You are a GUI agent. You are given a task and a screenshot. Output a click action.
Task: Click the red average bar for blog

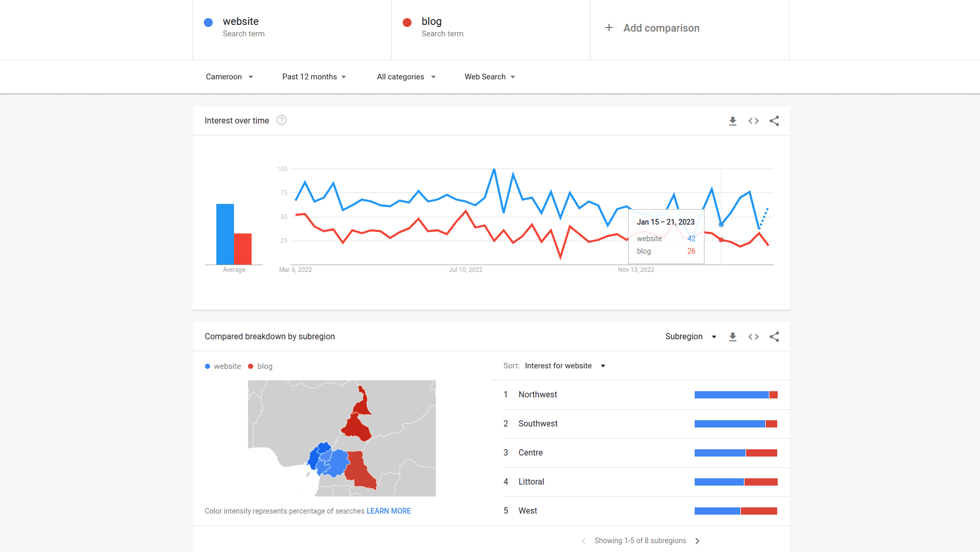tap(243, 249)
